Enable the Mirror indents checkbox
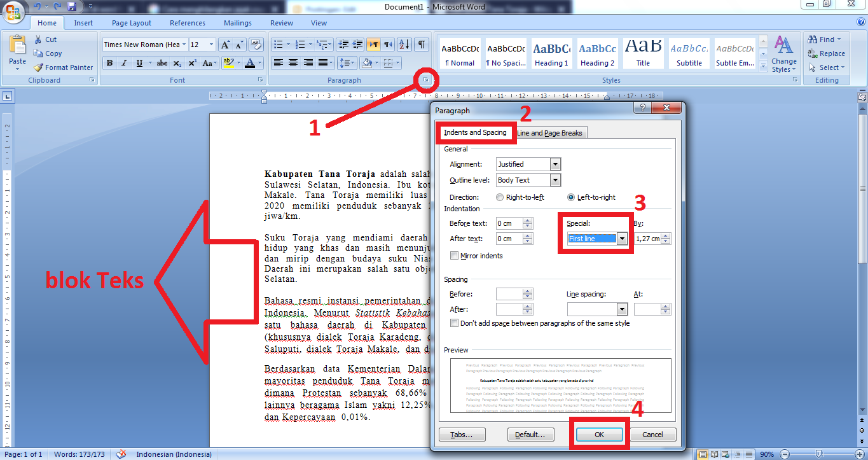Image resolution: width=868 pixels, height=460 pixels. [455, 255]
